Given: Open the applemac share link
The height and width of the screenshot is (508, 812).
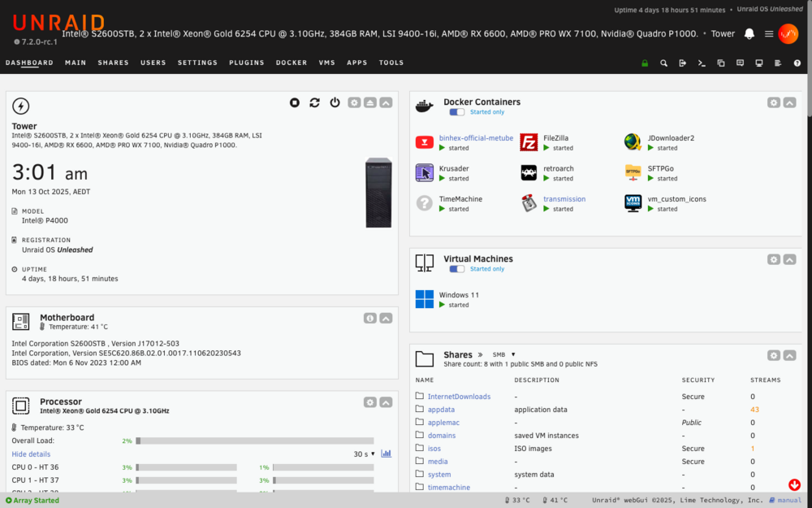Looking at the screenshot, I should tap(443, 423).
